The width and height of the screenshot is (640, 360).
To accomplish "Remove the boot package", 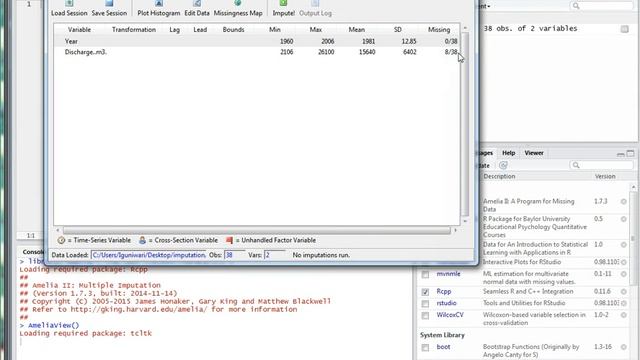I will 624,347.
